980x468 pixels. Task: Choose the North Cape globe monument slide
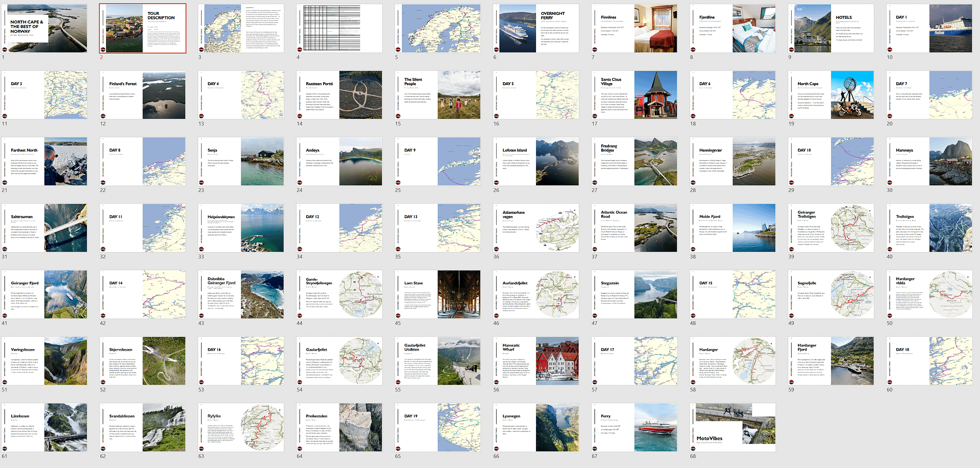830,95
